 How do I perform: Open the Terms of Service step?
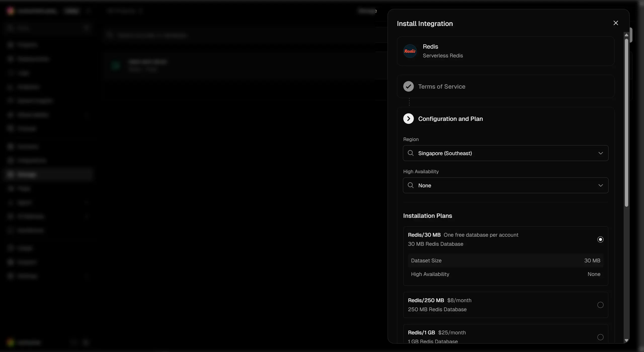pyautogui.click(x=441, y=86)
